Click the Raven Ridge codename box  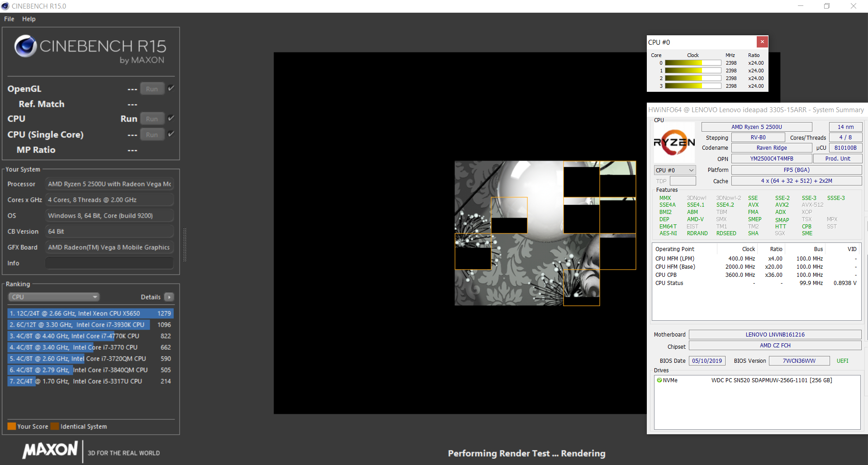772,148
